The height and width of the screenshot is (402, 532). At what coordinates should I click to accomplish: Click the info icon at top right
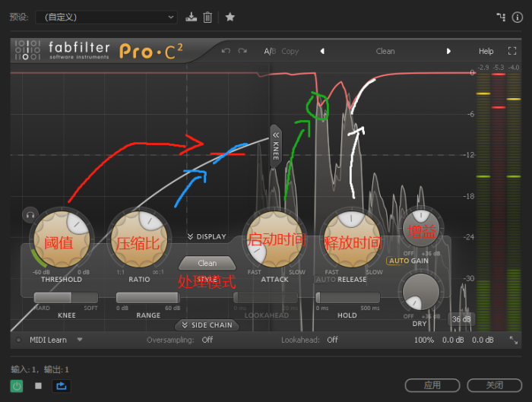pyautogui.click(x=518, y=17)
